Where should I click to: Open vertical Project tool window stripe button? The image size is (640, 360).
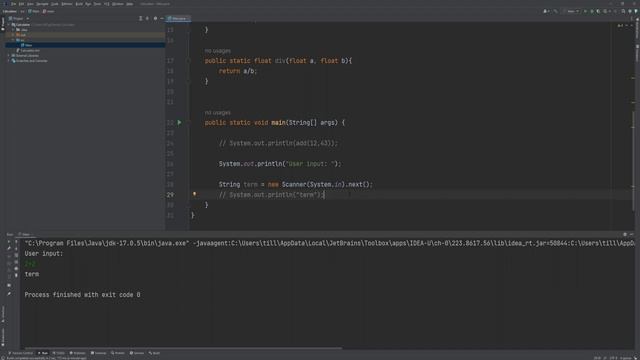pos(3,23)
